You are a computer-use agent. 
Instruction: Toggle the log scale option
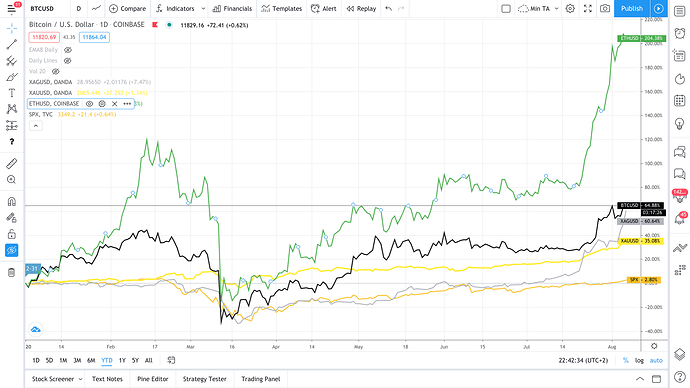pos(639,360)
